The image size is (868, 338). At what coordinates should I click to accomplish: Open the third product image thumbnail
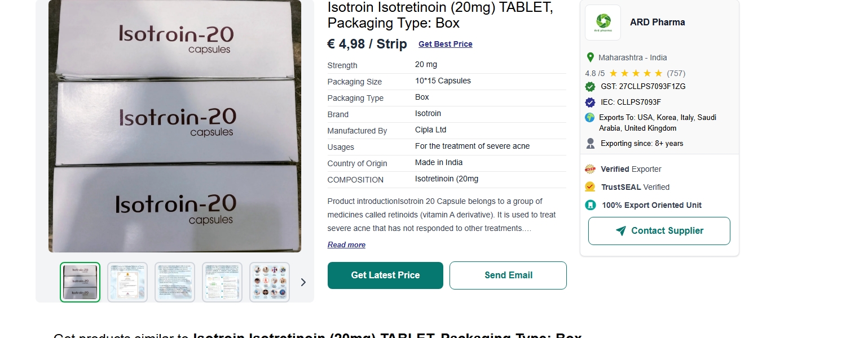[175, 282]
